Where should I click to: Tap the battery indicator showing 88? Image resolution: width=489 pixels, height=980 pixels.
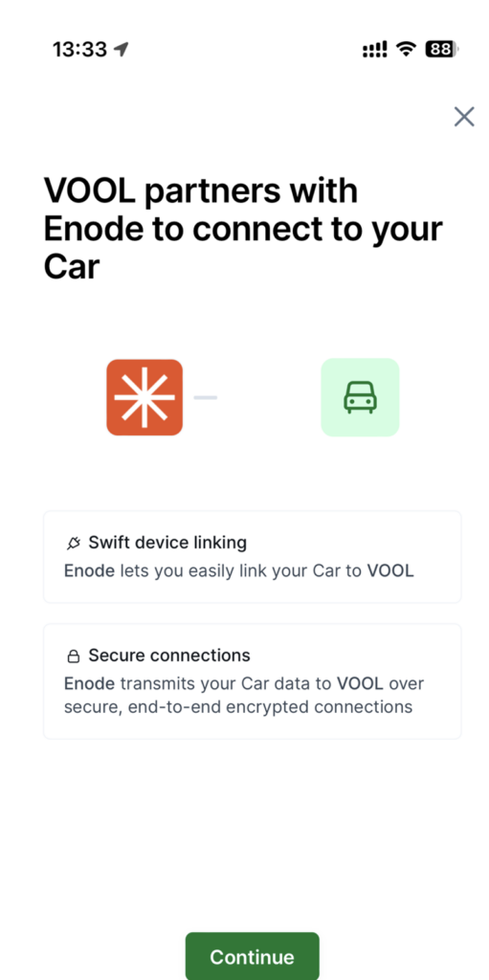[x=442, y=49]
